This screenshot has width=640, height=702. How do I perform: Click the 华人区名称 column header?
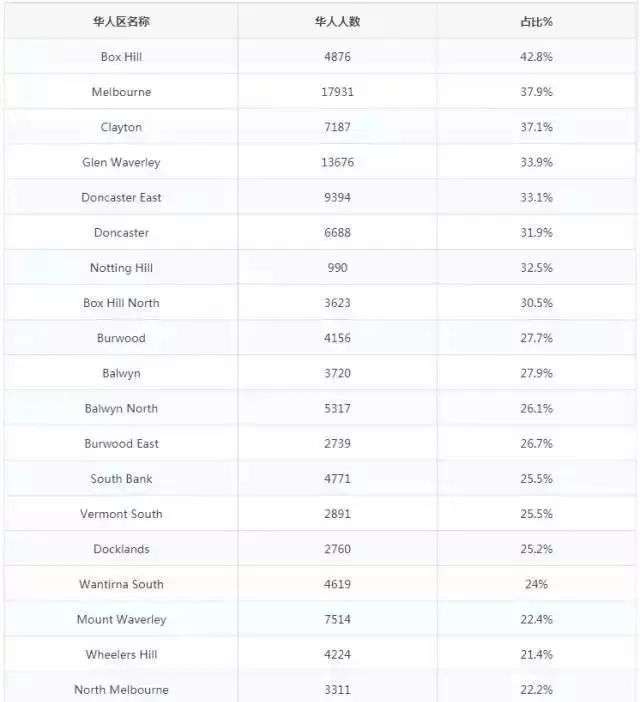(121, 21)
